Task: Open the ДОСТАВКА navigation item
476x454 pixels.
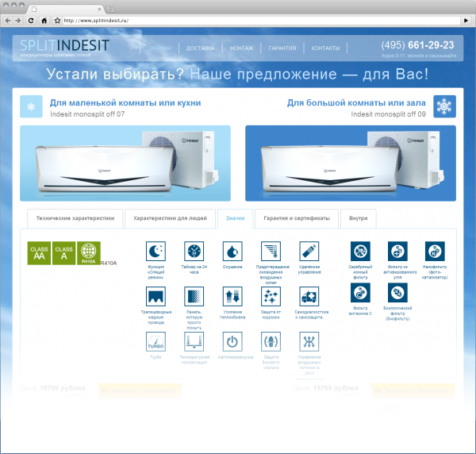Action: [x=201, y=48]
